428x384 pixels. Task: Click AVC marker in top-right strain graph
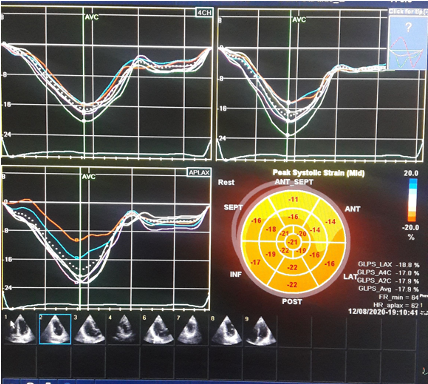[299, 19]
